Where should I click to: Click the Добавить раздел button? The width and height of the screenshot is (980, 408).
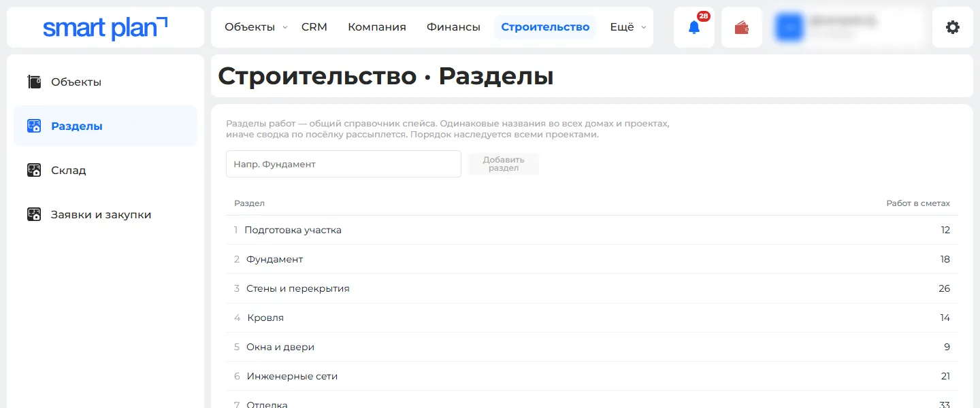click(x=504, y=164)
